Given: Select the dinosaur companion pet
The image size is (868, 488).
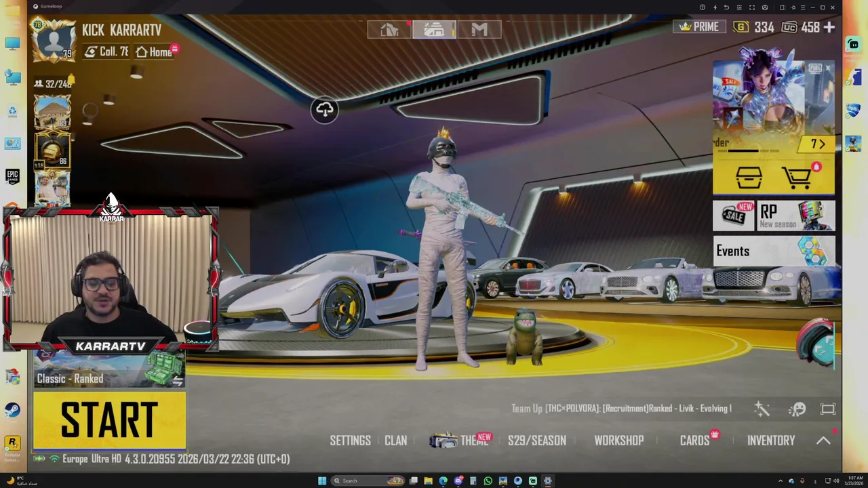Looking at the screenshot, I should click(525, 336).
